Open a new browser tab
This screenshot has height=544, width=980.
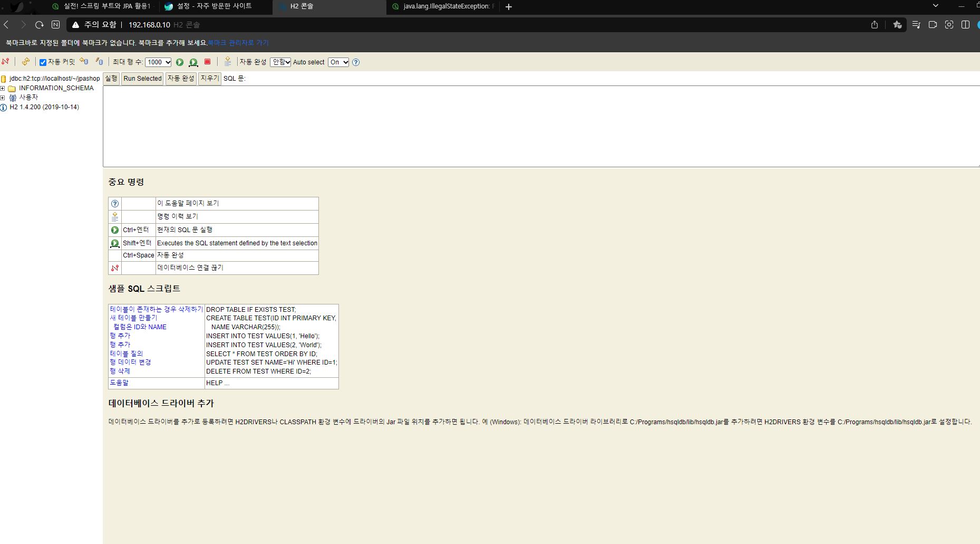point(509,7)
